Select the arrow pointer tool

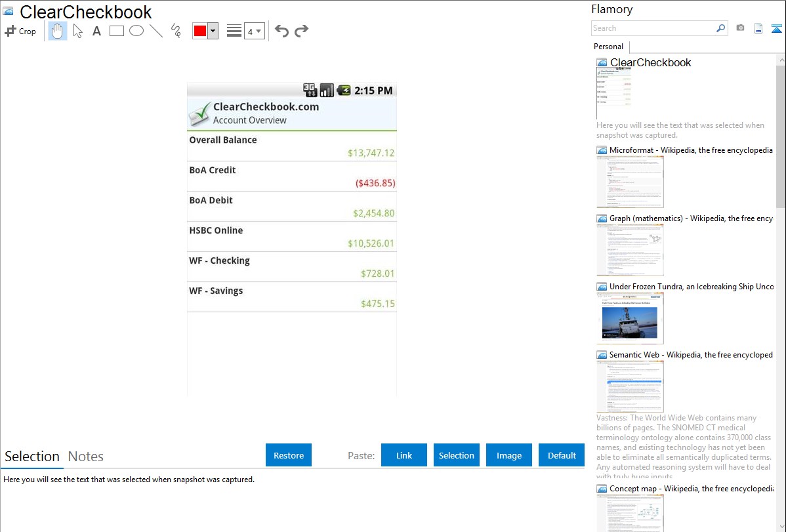pyautogui.click(x=77, y=31)
